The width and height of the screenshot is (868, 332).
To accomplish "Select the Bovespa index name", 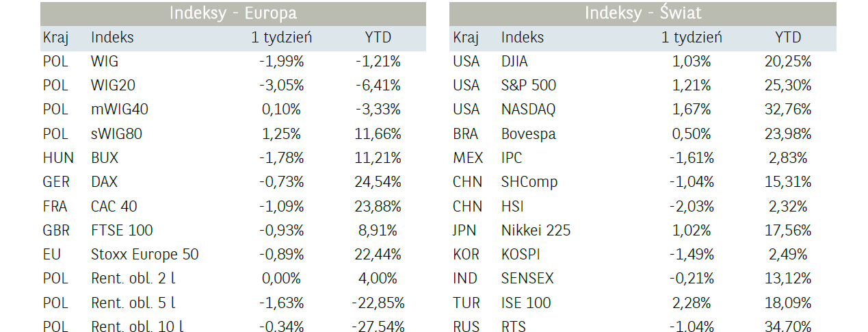I will point(528,134).
